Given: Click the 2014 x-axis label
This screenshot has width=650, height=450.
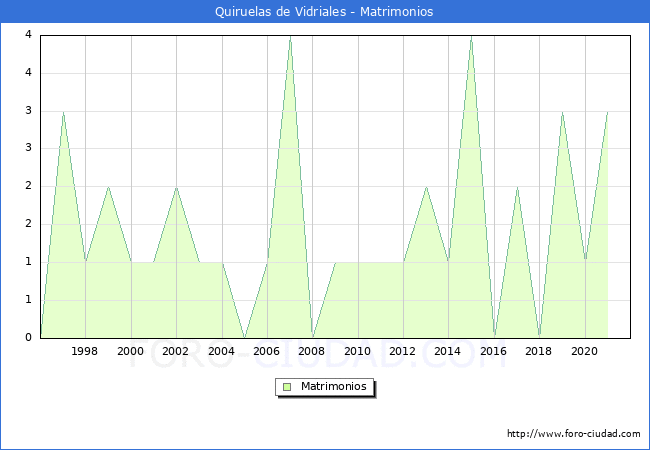Looking at the screenshot, I should click(x=448, y=351).
